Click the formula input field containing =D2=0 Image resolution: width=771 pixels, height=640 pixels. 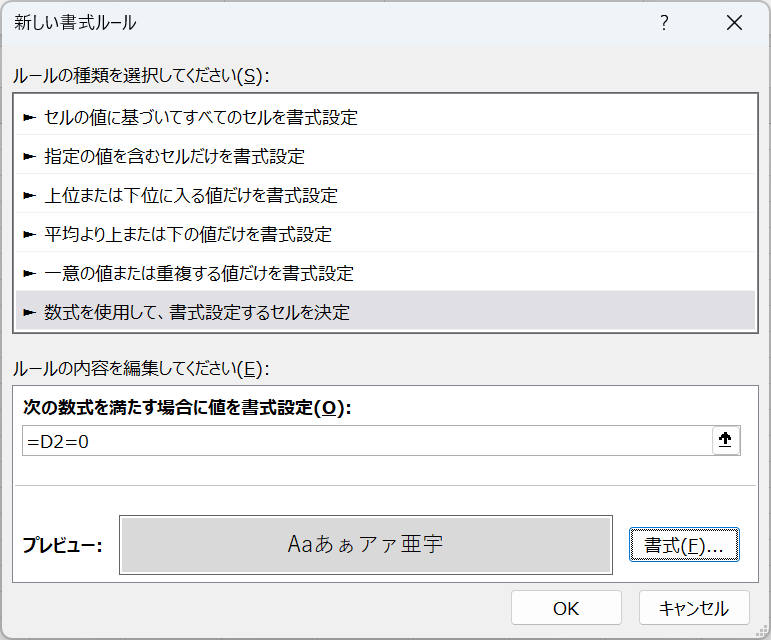pos(367,441)
